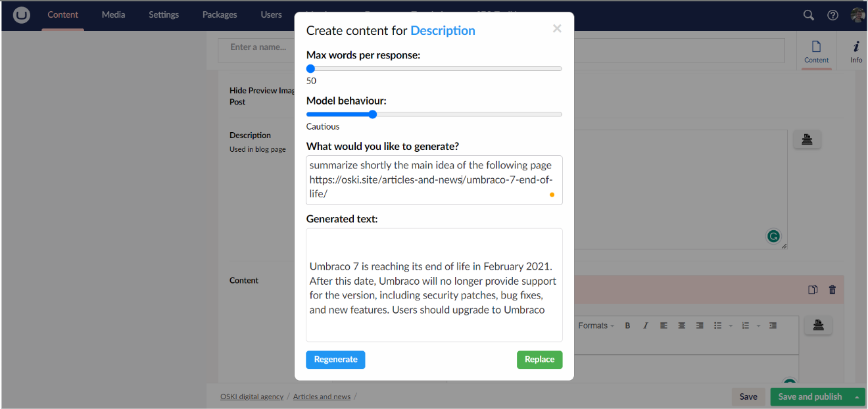Open the Packages section
Viewport: 868px width, 409px height.
pyautogui.click(x=220, y=14)
